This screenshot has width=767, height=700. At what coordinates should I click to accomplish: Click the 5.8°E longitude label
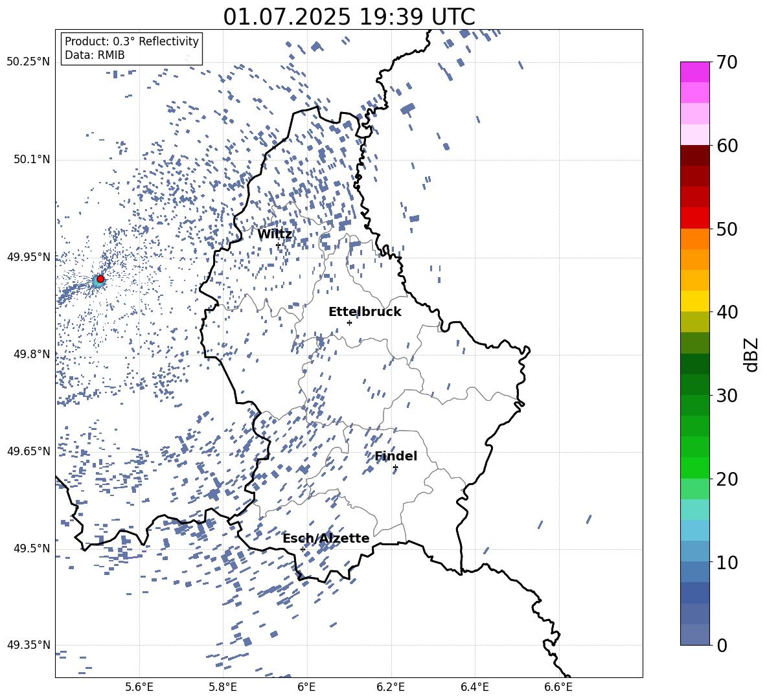(x=223, y=687)
